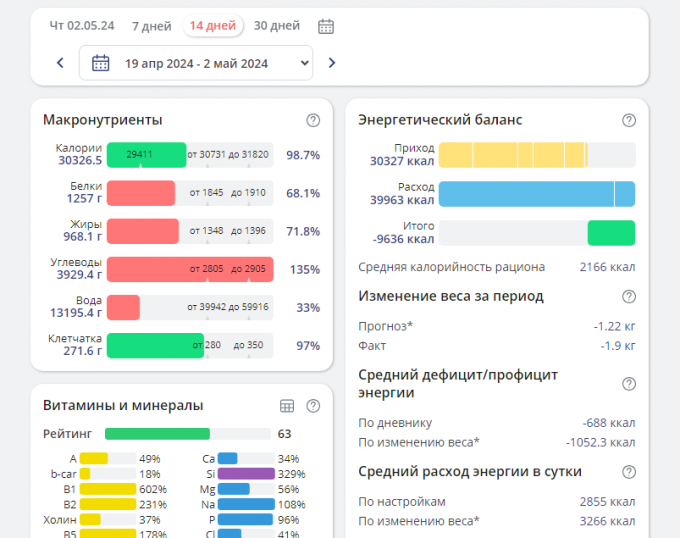Open help for Средний расход энергии в сутки

629,471
